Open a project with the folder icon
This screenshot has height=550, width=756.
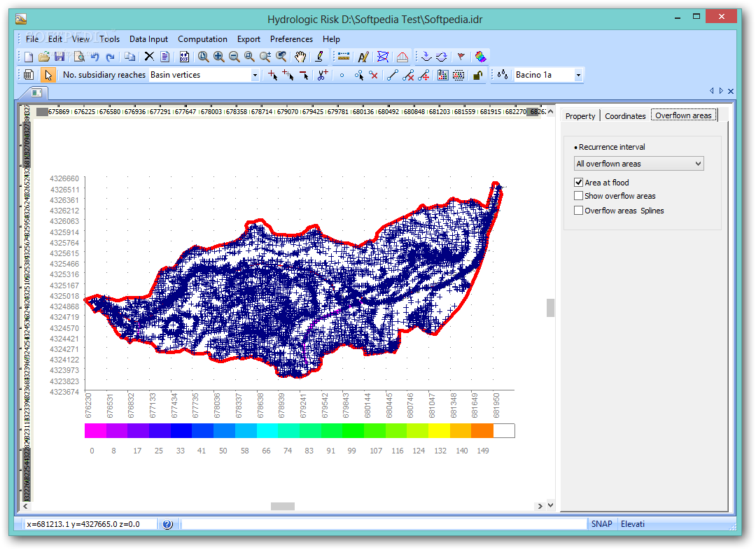click(44, 57)
